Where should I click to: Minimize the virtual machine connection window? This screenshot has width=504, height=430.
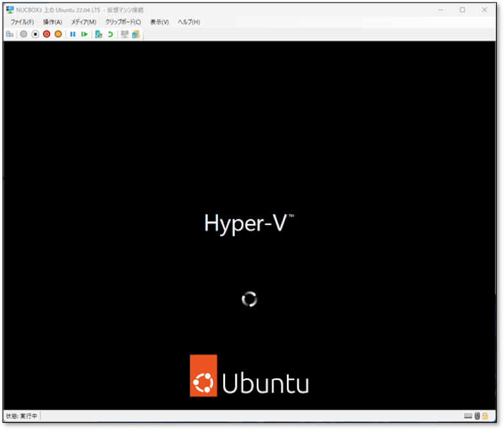click(441, 10)
